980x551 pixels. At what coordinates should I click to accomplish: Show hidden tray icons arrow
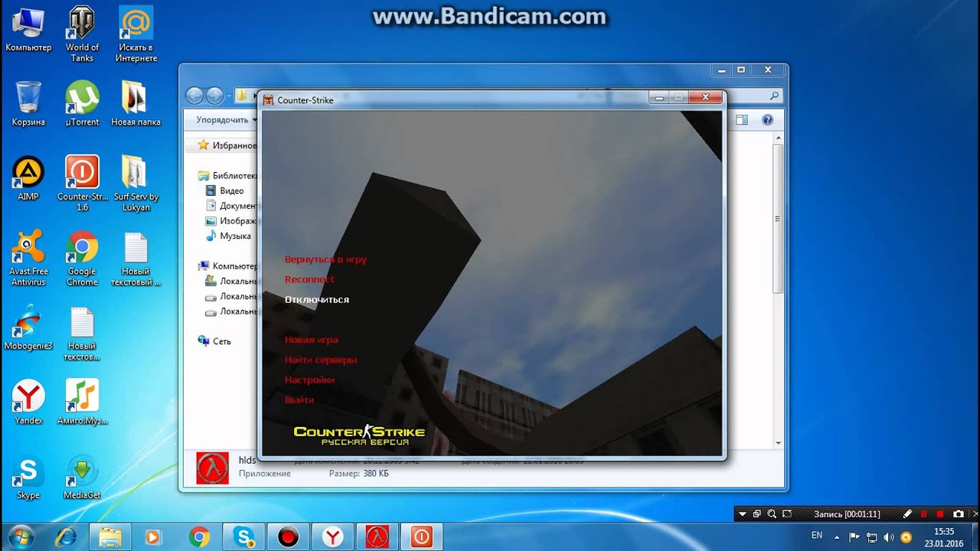(837, 537)
